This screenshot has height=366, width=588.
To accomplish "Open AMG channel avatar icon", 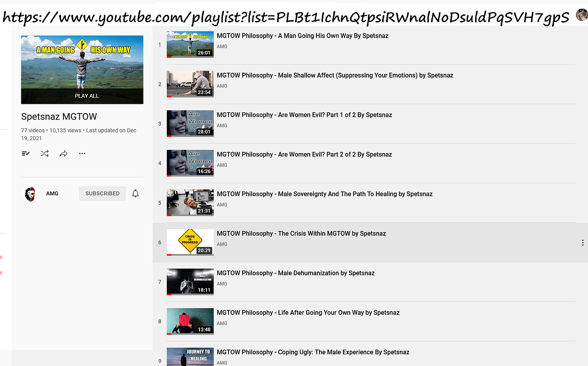I will (x=30, y=194).
